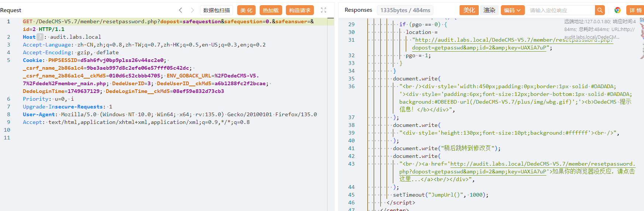This screenshot has height=211, width=644.
Task: Click the 远端地址:127.0.0.1:80 info text
Action: [x=587, y=22]
